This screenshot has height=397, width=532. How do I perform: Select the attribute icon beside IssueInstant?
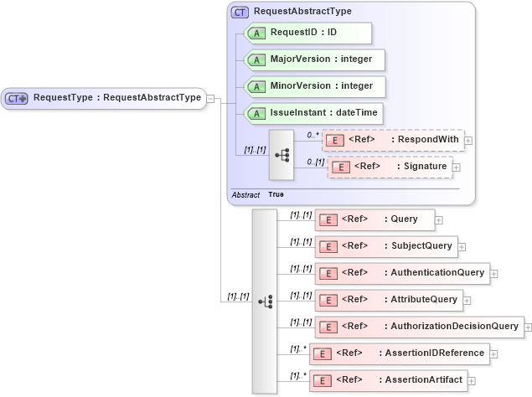[256, 114]
